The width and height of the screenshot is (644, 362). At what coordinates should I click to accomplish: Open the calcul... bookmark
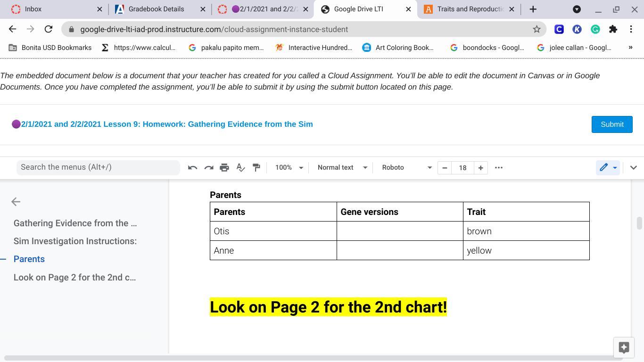tap(139, 48)
